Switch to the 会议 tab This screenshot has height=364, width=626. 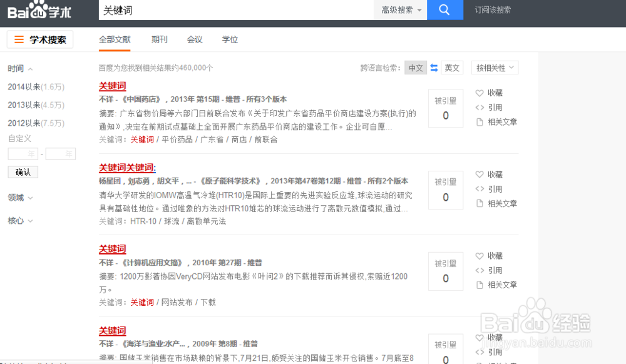195,39
